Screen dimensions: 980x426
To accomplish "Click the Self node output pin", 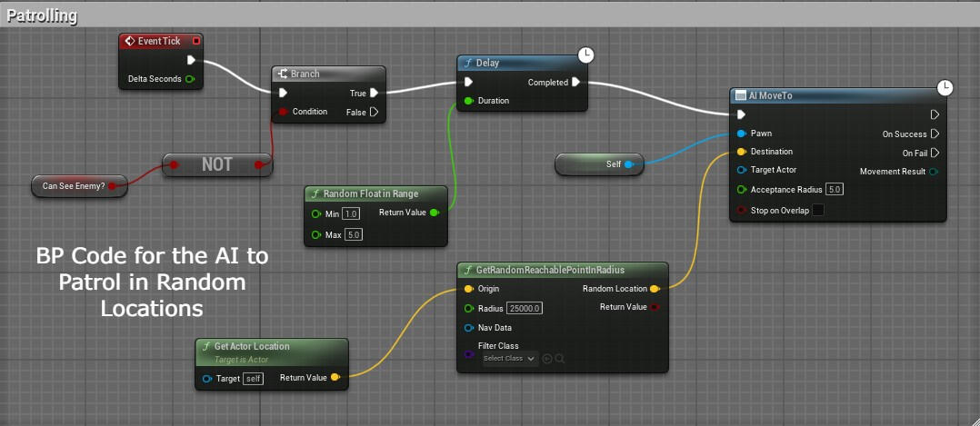I will coord(629,164).
